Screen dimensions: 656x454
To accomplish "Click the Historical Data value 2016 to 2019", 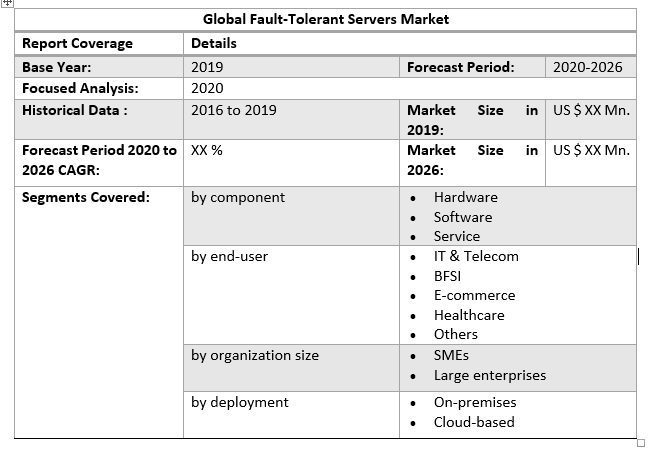I will tap(233, 110).
